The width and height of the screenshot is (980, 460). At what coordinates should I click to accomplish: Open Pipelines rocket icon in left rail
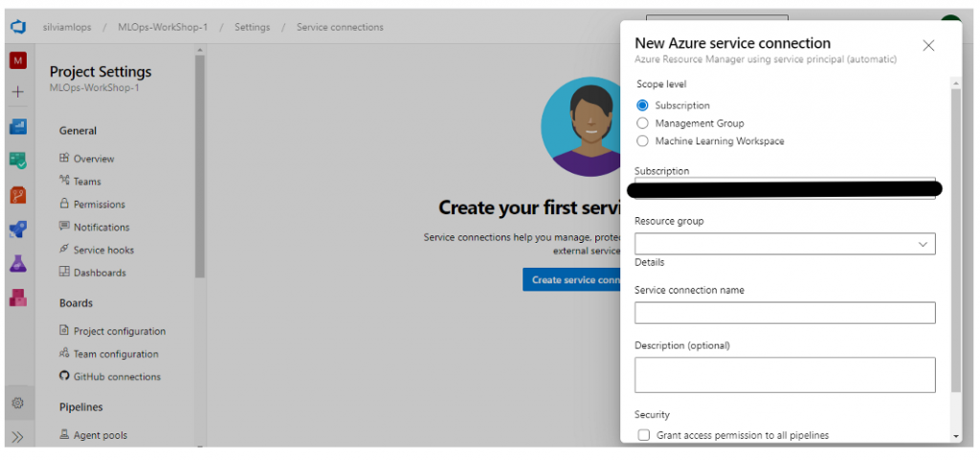point(18,230)
